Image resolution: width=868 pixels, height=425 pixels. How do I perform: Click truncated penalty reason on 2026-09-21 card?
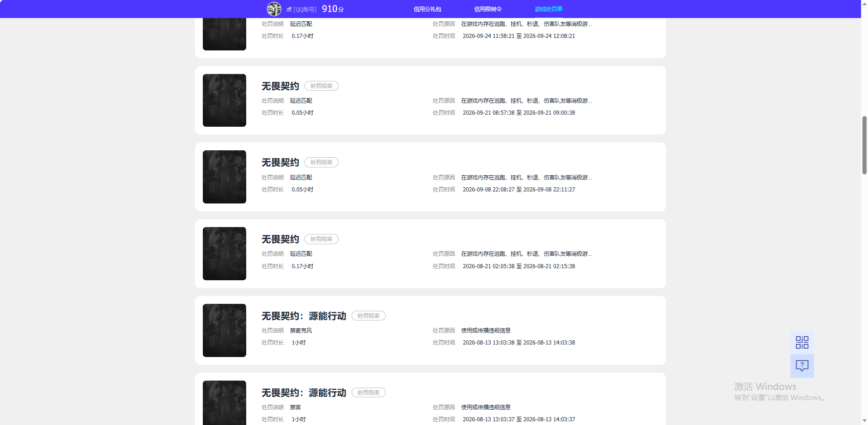tap(527, 101)
